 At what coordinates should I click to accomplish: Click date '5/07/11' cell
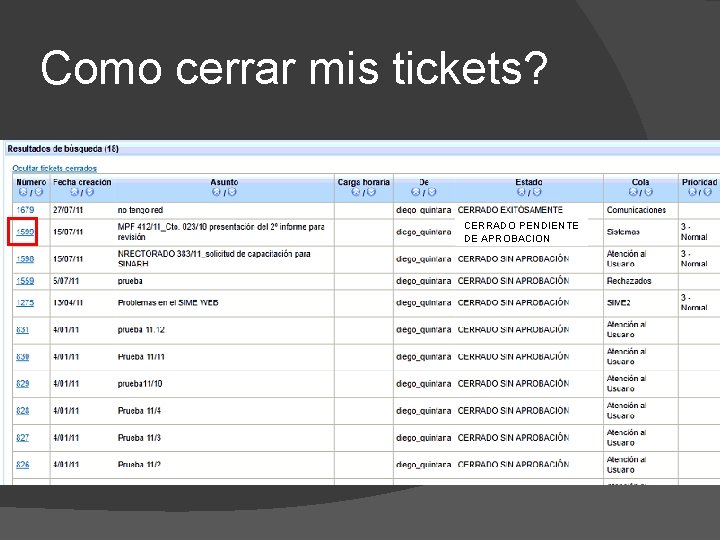point(66,281)
